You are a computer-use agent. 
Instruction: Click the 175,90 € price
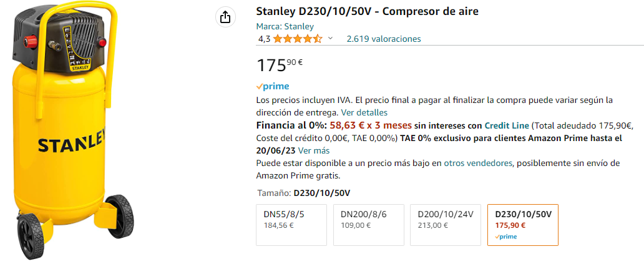(x=280, y=65)
